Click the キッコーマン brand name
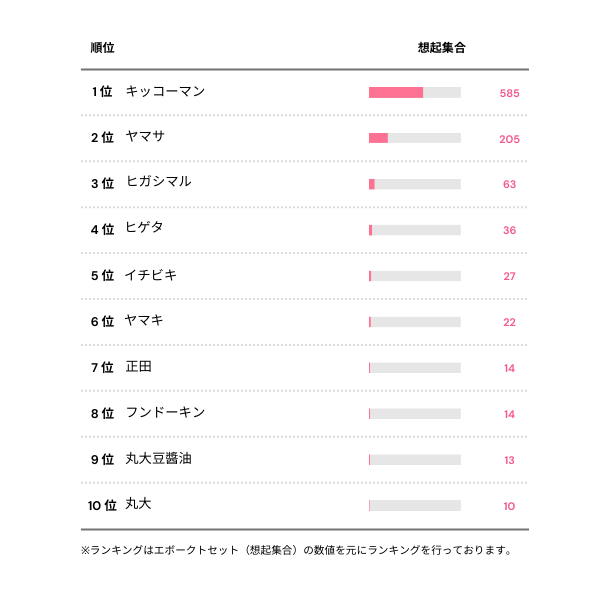The height and width of the screenshot is (600, 600). pos(165,92)
